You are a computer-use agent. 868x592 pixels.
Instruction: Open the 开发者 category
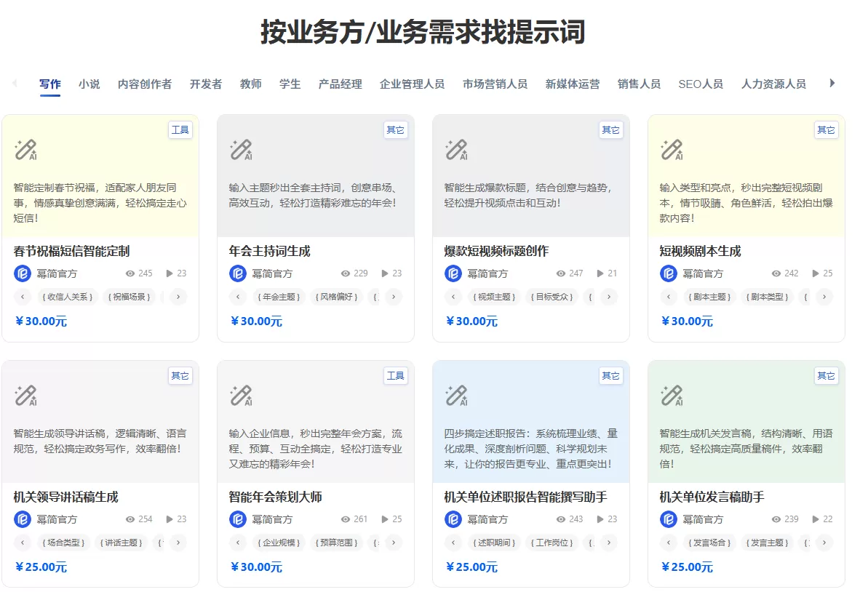pos(204,84)
